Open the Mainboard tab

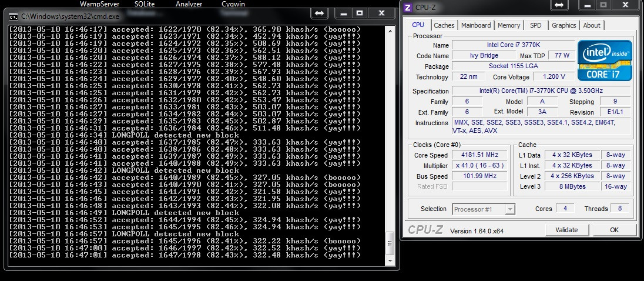pos(475,25)
